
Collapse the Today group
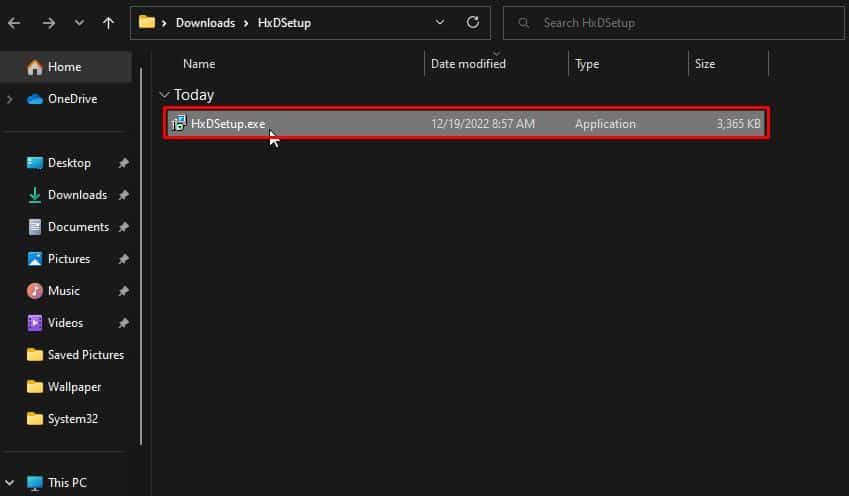pyautogui.click(x=164, y=95)
